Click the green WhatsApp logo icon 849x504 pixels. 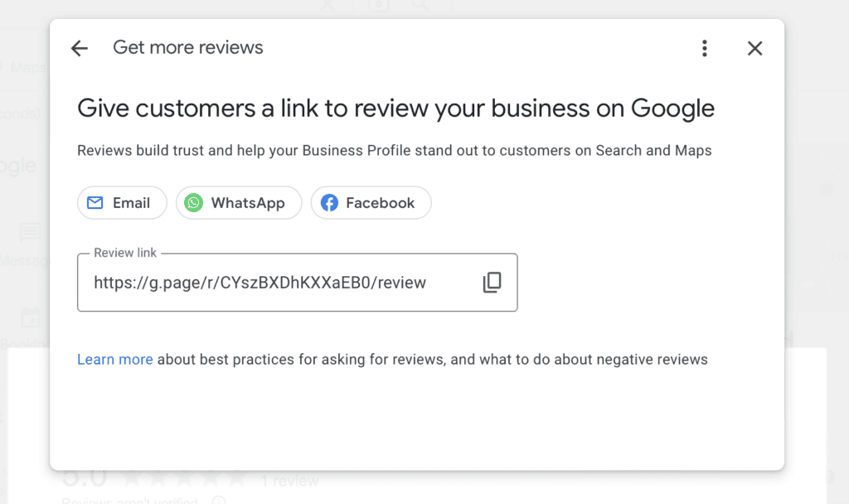(194, 203)
